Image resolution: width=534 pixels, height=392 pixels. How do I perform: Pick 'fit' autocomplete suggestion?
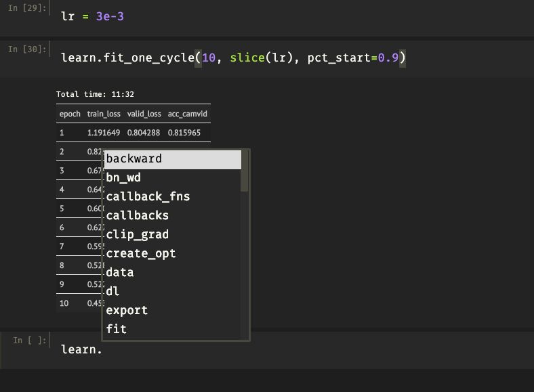pyautogui.click(x=172, y=330)
